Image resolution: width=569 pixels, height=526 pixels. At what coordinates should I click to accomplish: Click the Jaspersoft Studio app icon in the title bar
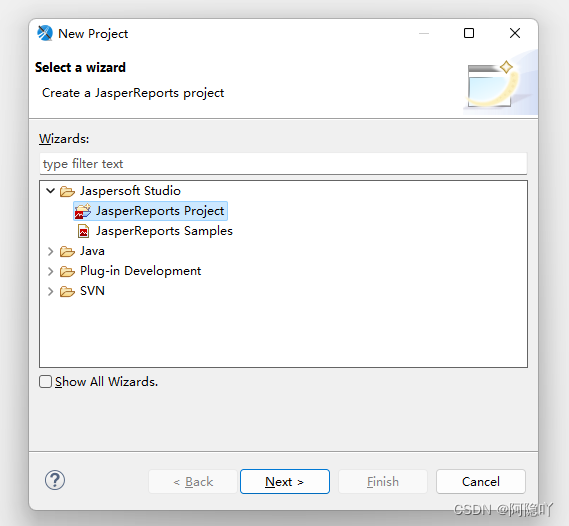(x=45, y=33)
